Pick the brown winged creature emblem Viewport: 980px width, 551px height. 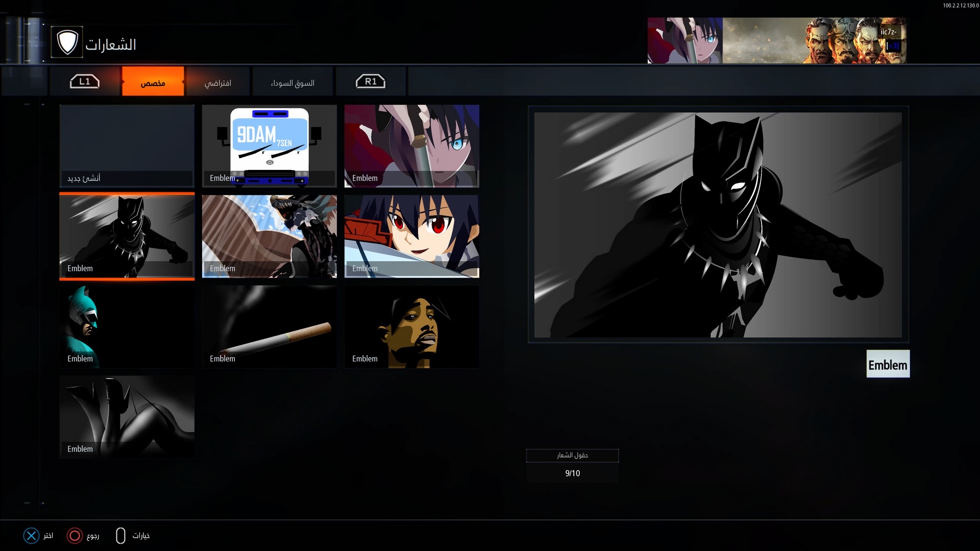coord(269,236)
